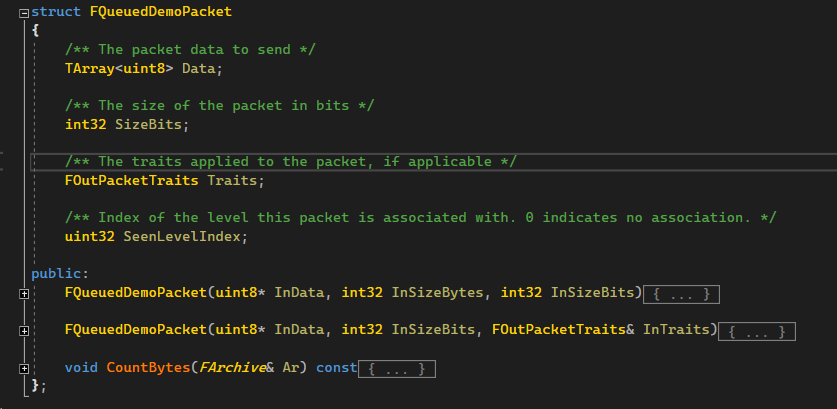Image resolution: width=837 pixels, height=409 pixels.
Task: Collapse the FQueuedDemoPacket struct definition
Action: (x=24, y=11)
